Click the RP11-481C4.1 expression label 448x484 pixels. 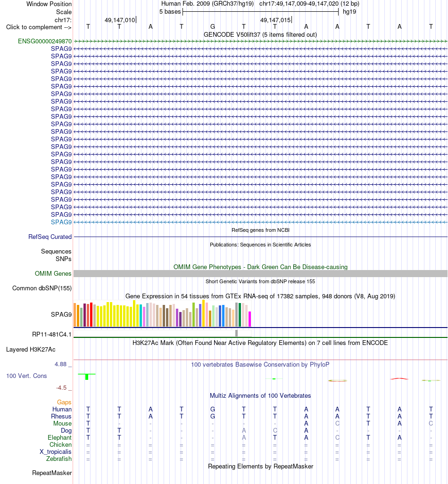[x=52, y=334]
